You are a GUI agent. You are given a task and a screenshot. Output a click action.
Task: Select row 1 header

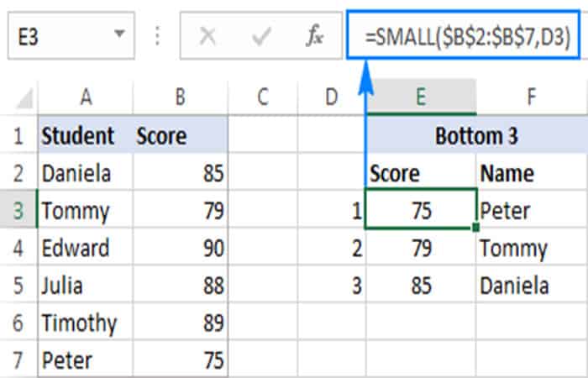coord(18,134)
